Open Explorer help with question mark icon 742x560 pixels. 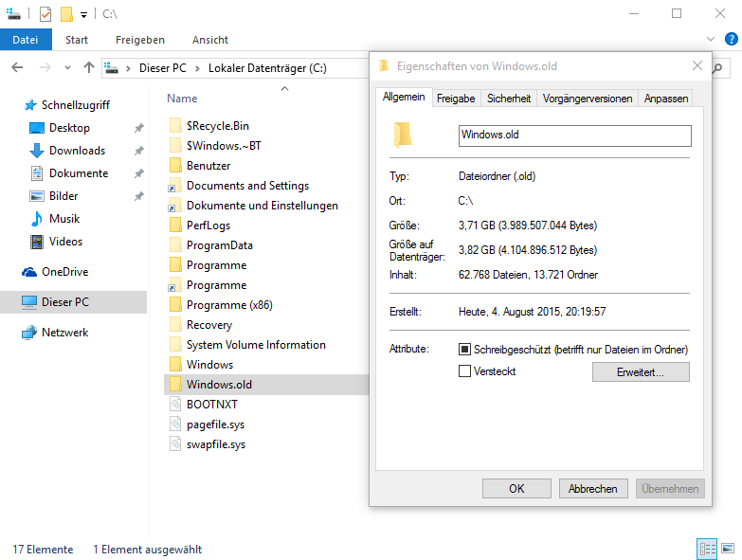point(732,39)
